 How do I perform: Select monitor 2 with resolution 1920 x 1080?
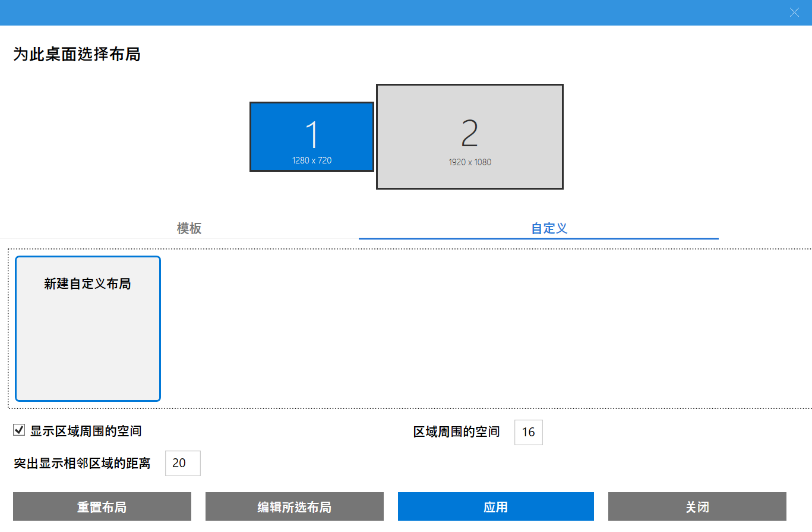coord(469,137)
